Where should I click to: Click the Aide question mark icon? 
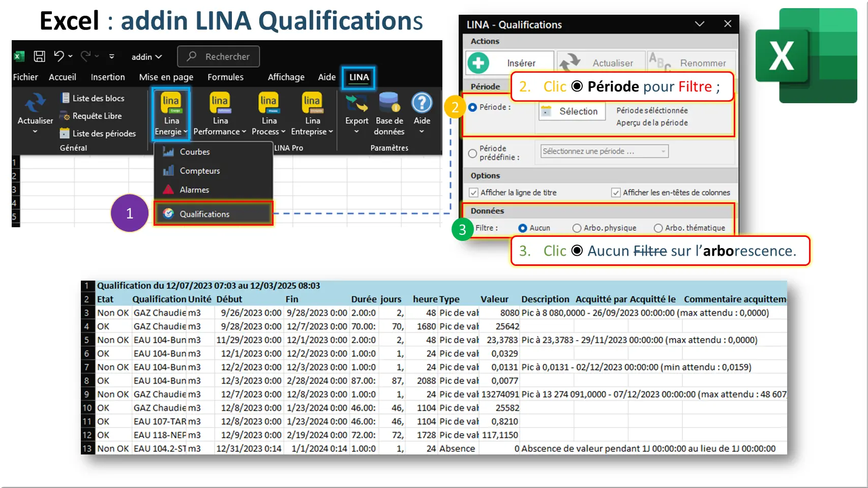click(x=422, y=102)
